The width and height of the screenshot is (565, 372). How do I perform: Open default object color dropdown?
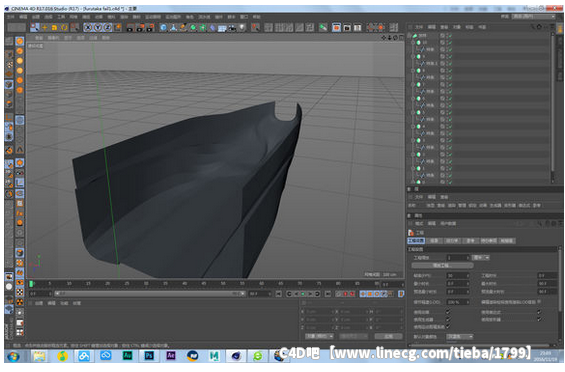pos(460,336)
